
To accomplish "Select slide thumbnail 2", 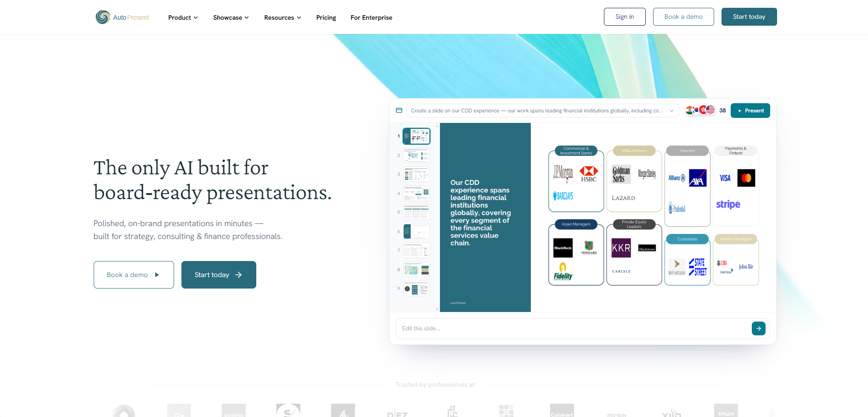I will [x=417, y=155].
